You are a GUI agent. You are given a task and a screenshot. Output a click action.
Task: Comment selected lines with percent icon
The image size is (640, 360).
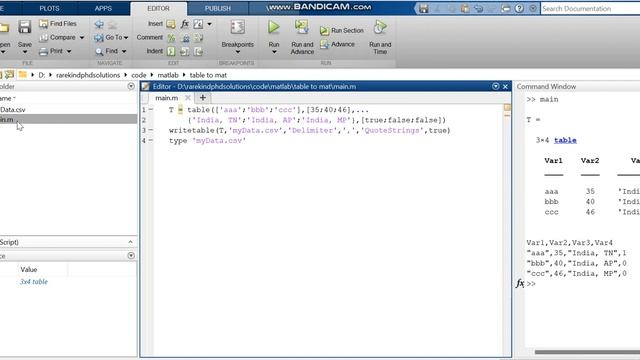[171, 38]
